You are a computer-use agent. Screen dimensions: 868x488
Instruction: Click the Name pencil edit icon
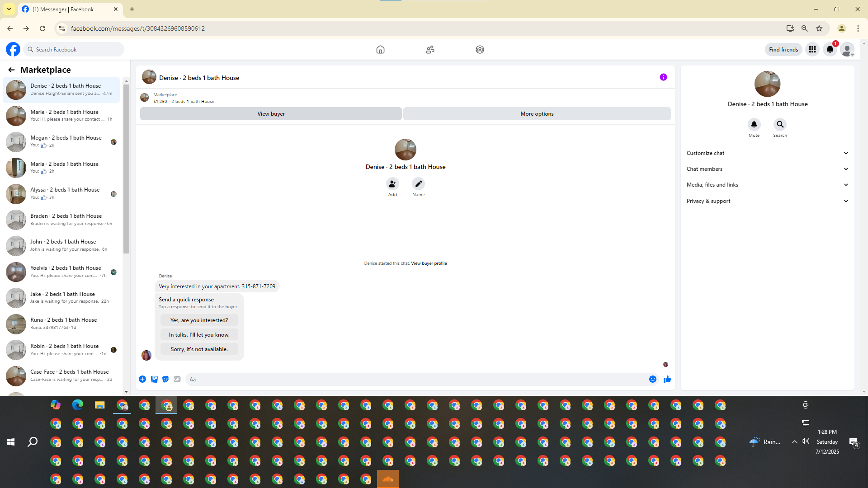[418, 184]
